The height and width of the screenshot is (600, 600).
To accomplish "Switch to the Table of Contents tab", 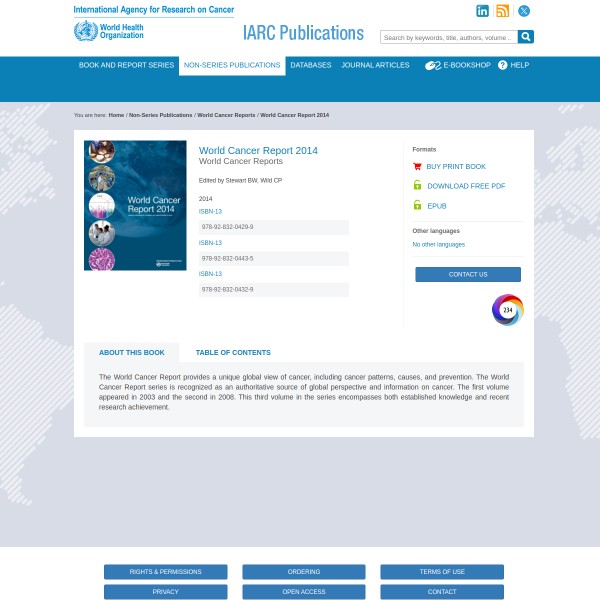I will pos(233,352).
